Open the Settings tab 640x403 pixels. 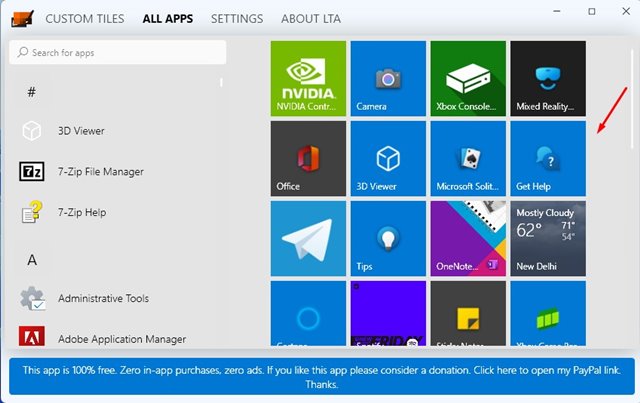(237, 19)
